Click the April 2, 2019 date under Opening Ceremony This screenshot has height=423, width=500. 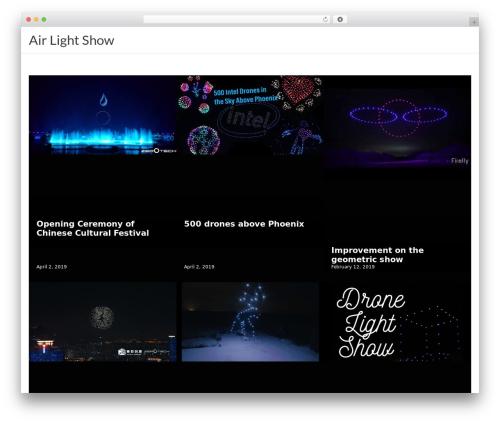tap(52, 267)
